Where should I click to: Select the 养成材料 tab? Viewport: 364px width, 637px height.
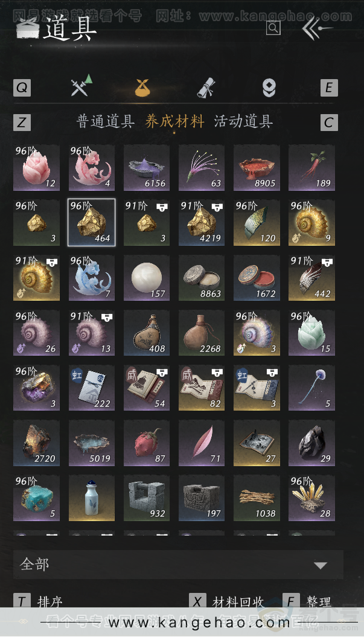174,121
